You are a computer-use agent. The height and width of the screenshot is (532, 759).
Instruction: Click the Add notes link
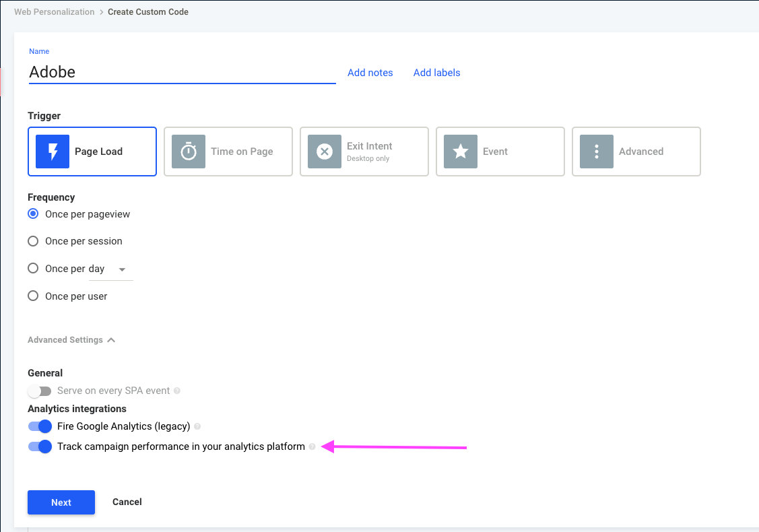click(370, 73)
